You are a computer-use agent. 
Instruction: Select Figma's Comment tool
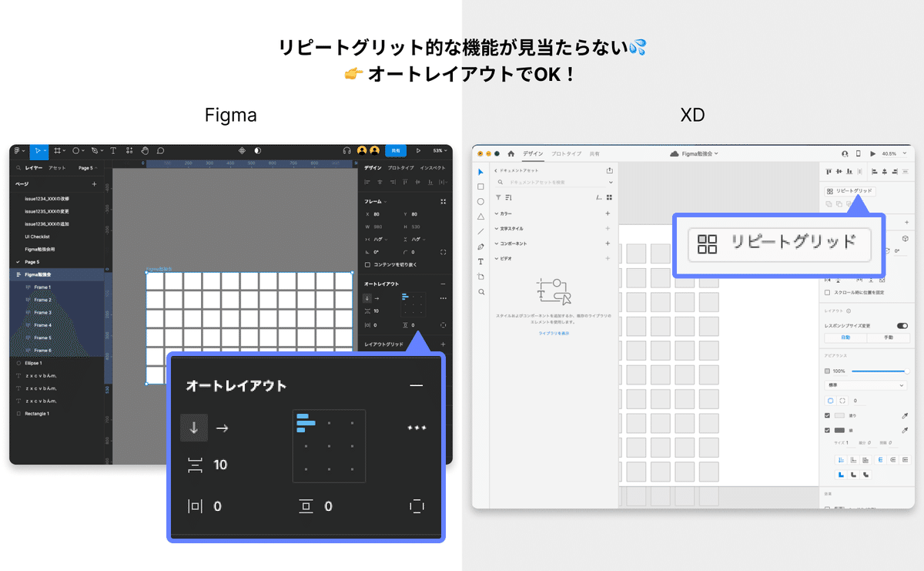pos(160,151)
